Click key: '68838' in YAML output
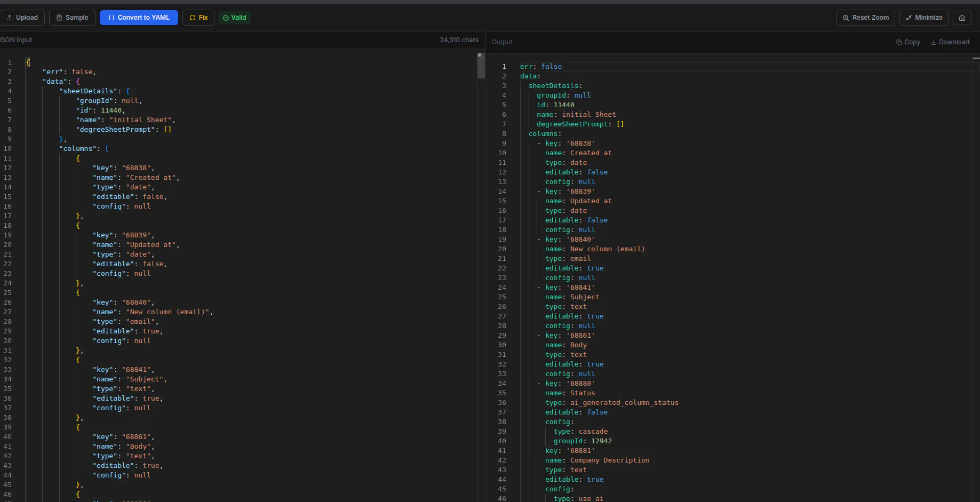Image resolution: width=980 pixels, height=502 pixels. pyautogui.click(x=570, y=144)
